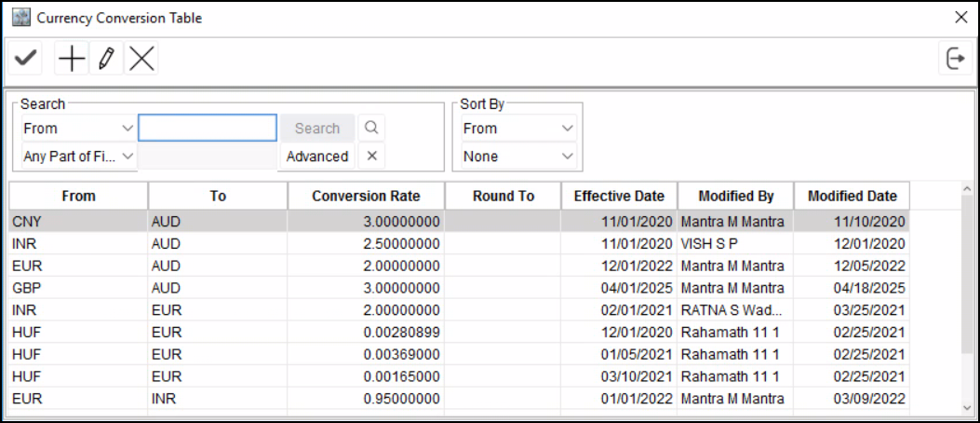Add a new conversion with plus icon

point(72,59)
